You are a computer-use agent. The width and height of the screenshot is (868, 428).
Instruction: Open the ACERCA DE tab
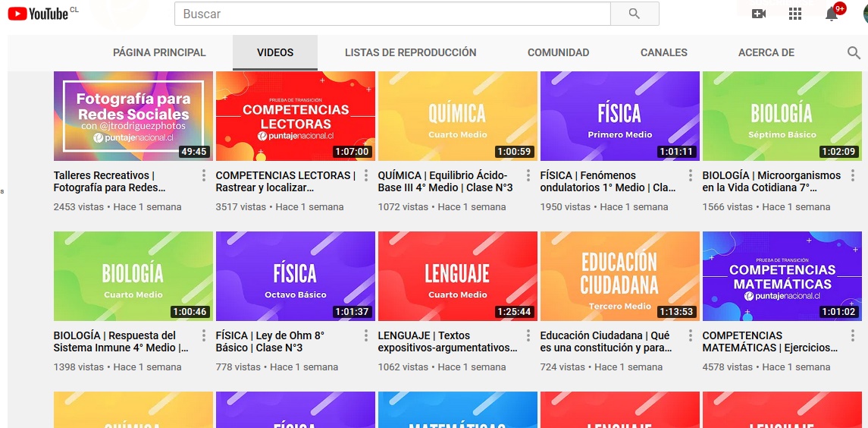pyautogui.click(x=766, y=53)
